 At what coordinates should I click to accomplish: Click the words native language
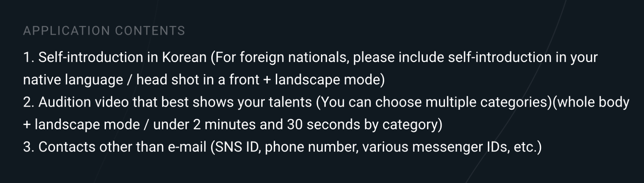coord(73,80)
